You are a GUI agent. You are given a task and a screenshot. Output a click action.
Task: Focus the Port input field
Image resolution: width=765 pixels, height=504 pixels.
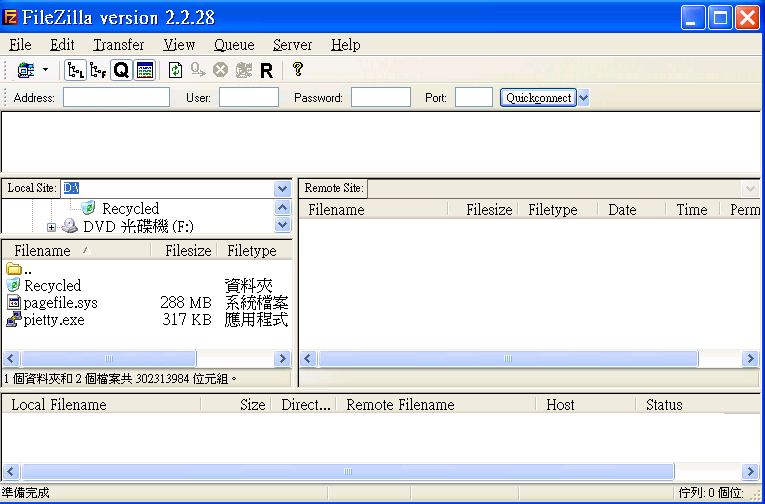click(474, 98)
